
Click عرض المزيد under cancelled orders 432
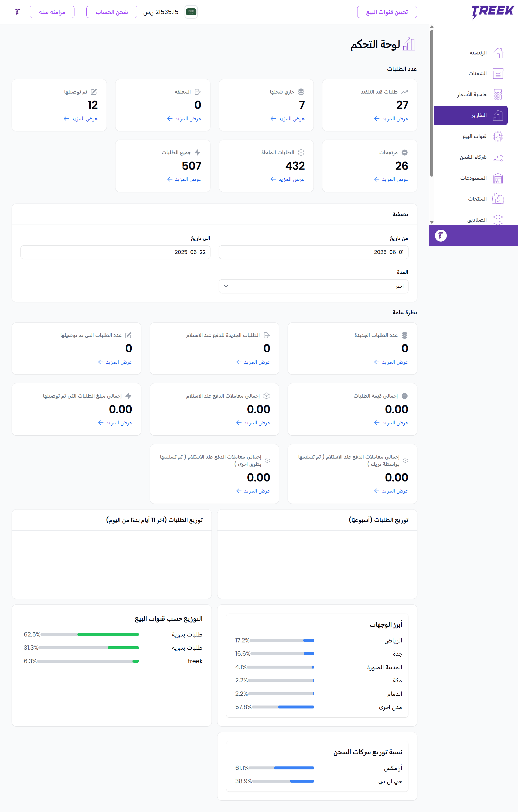(x=288, y=179)
